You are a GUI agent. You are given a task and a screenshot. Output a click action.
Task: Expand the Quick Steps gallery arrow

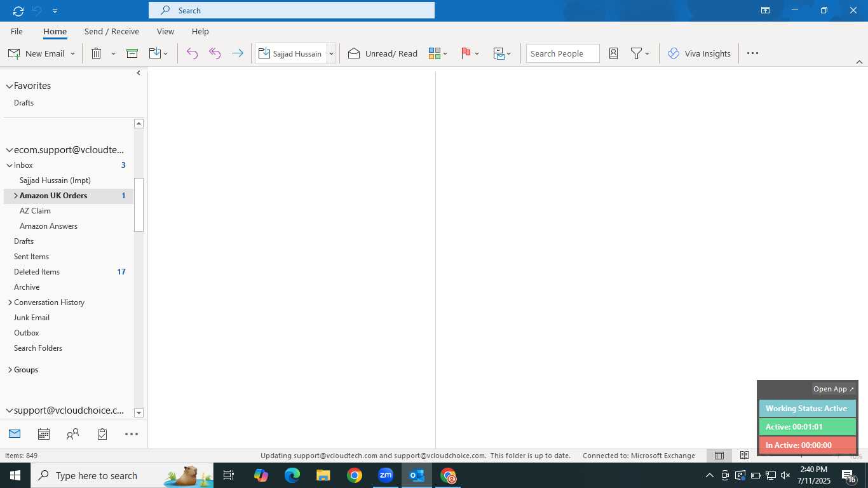point(331,53)
